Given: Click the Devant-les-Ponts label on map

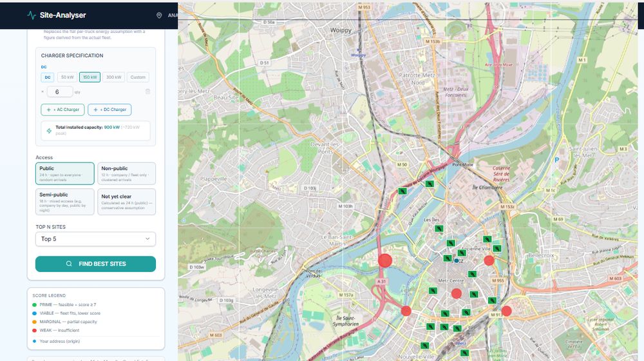Looking at the screenshot, I should coord(325,148).
